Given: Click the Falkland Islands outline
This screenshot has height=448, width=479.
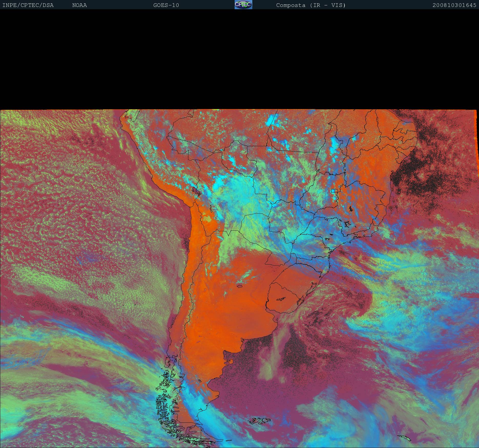Looking at the screenshot, I should pyautogui.click(x=260, y=420).
